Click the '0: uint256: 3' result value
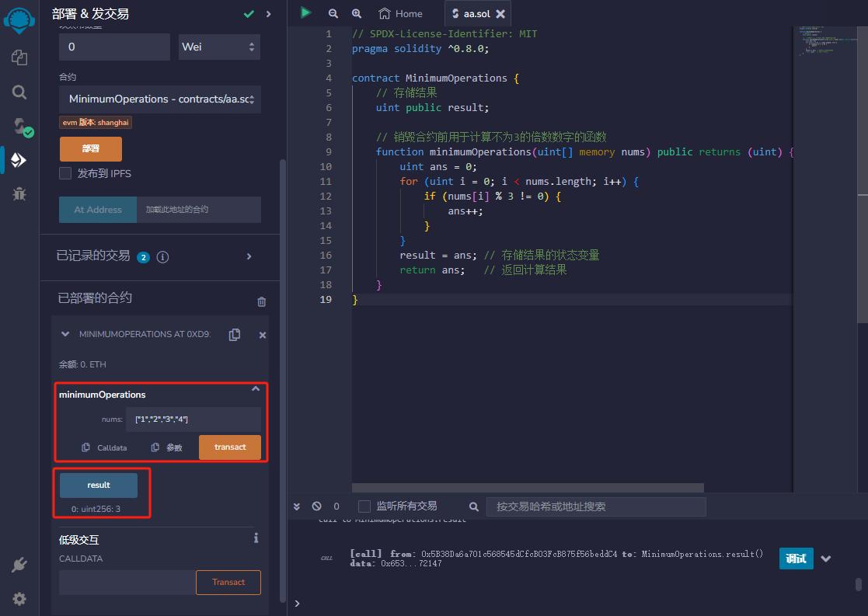Image resolution: width=868 pixels, height=616 pixels. [96, 509]
